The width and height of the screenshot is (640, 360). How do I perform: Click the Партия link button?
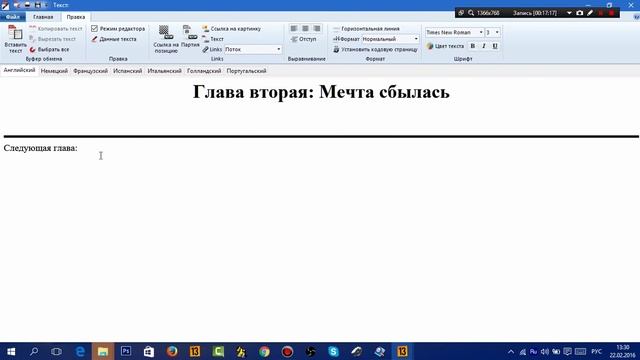coord(190,37)
